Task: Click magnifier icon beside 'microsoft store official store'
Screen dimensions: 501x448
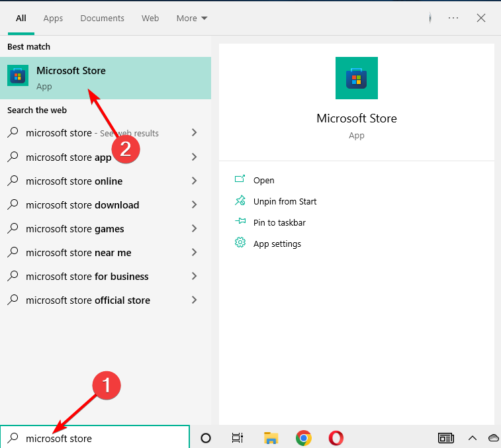Action: tap(13, 299)
